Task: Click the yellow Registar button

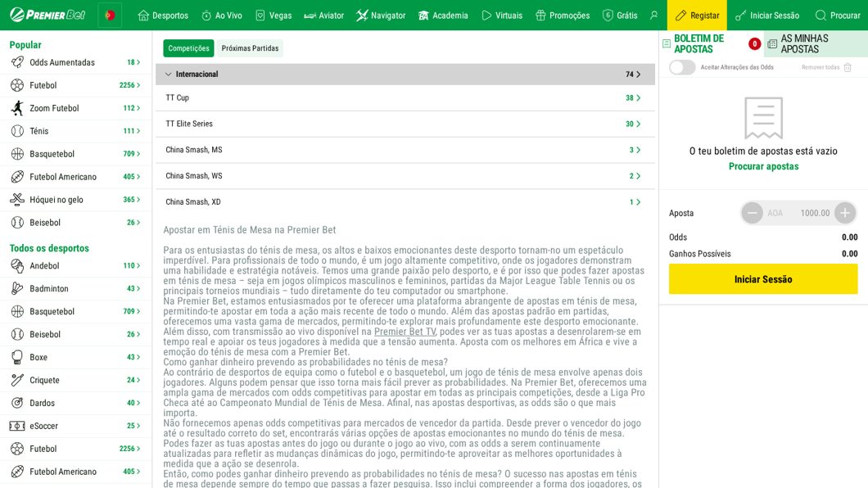Action: click(697, 15)
